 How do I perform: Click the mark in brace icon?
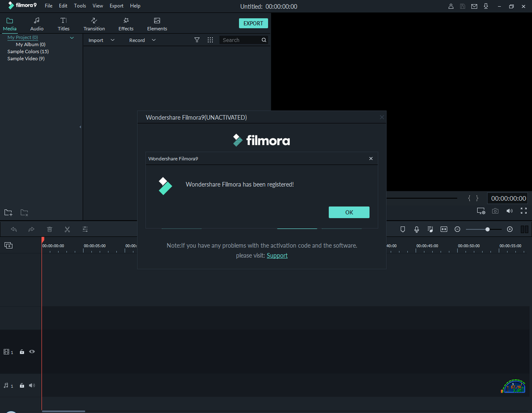tap(469, 198)
